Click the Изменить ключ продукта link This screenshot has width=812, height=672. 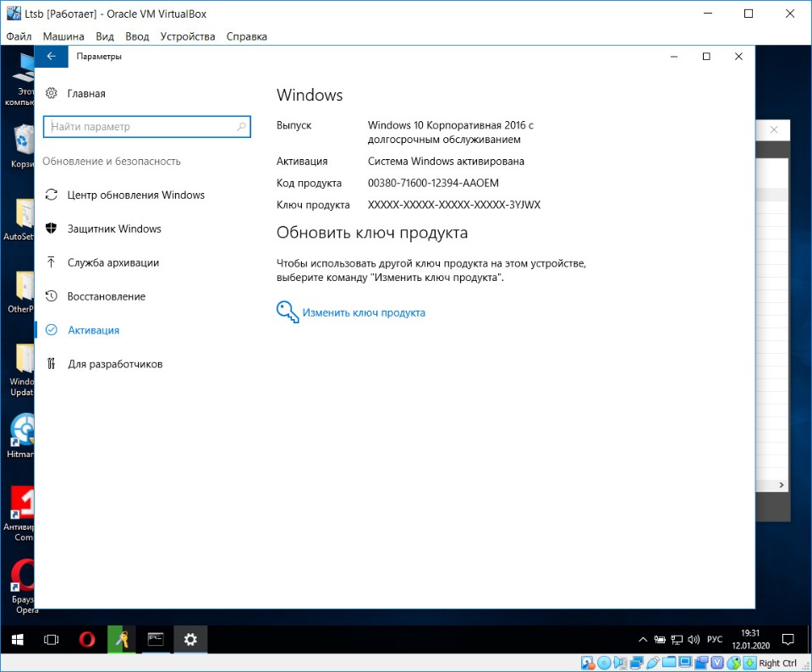pos(364,312)
